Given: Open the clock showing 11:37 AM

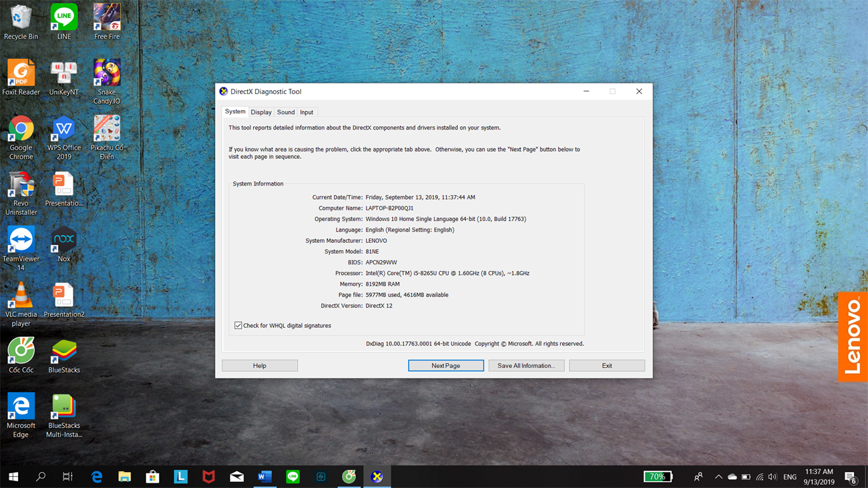Looking at the screenshot, I should click(819, 477).
